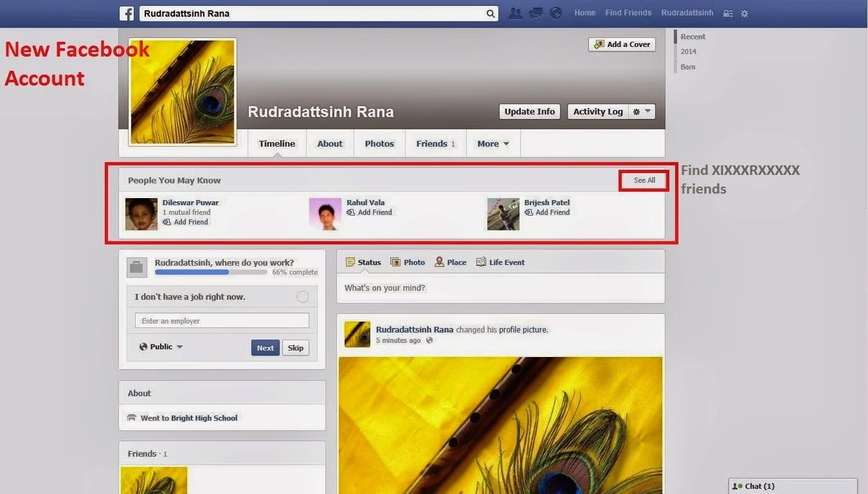Open the Public audience dropdown
This screenshot has width=868, height=494.
click(161, 347)
